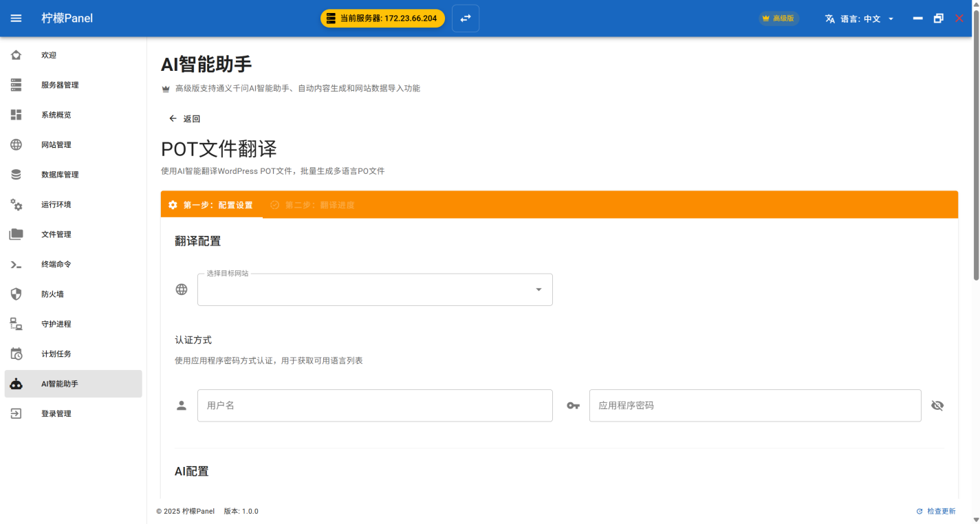Open Runtime Environment gears icon

(17, 204)
